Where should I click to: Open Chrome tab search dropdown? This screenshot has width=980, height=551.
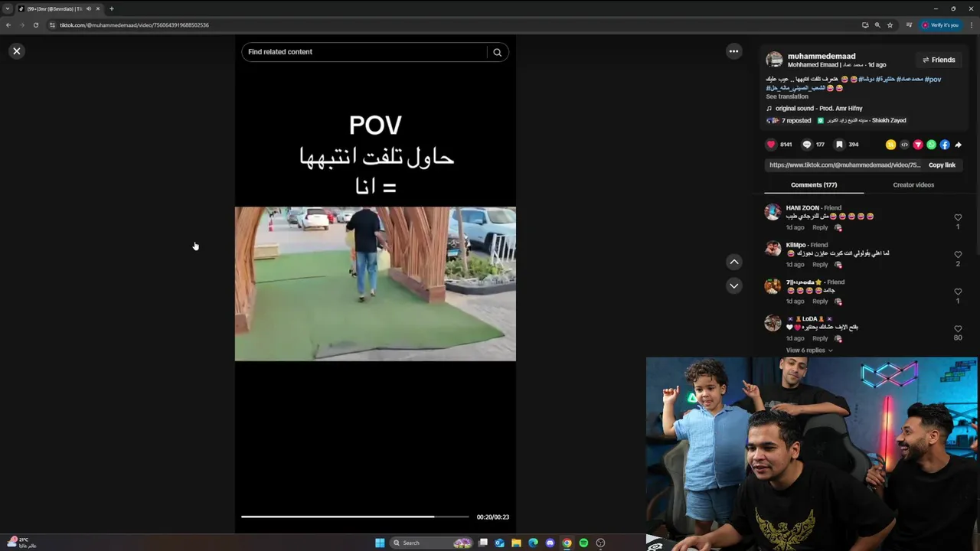tap(8, 8)
